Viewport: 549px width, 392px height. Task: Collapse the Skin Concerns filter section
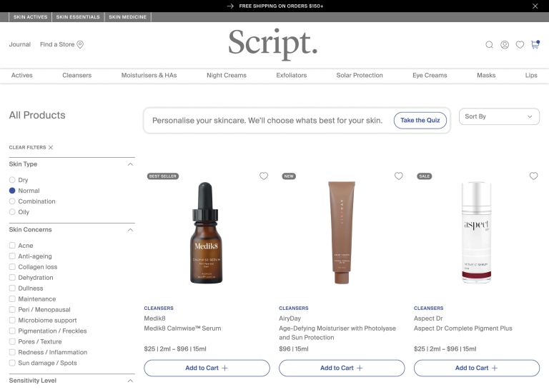(130, 230)
